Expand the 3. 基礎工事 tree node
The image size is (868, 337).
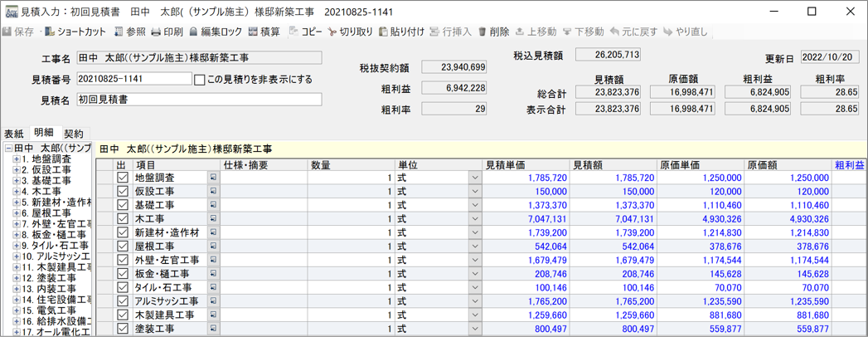[16, 180]
